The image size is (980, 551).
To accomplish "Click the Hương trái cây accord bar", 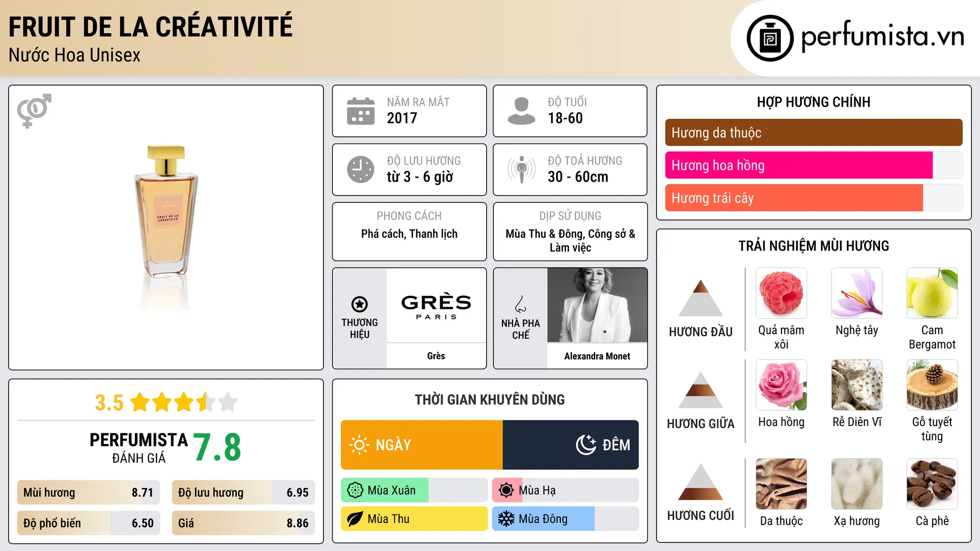I will [813, 198].
